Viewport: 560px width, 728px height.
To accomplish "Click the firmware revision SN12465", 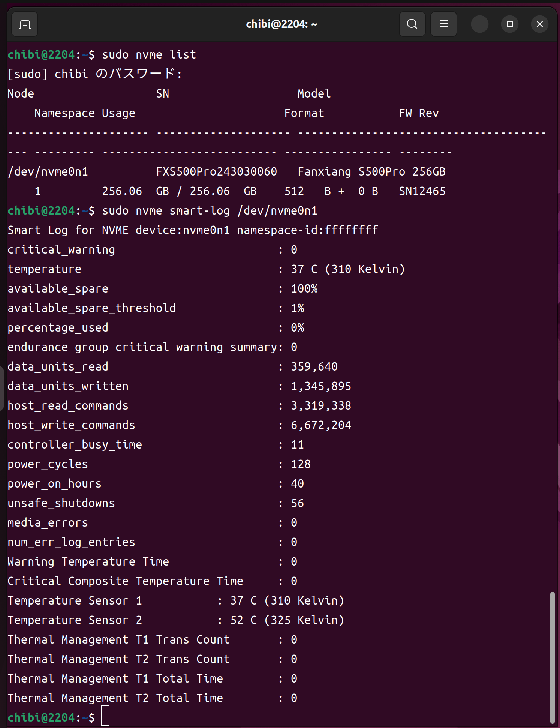I will click(x=422, y=191).
